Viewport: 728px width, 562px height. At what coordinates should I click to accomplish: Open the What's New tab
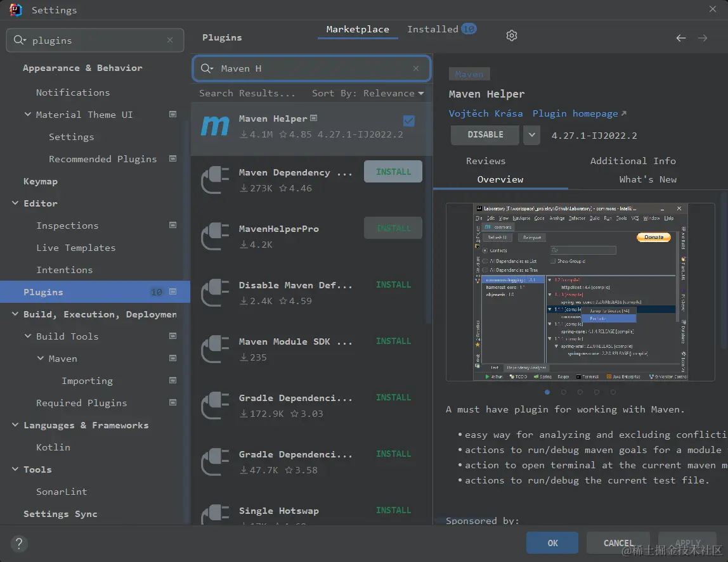(x=647, y=179)
